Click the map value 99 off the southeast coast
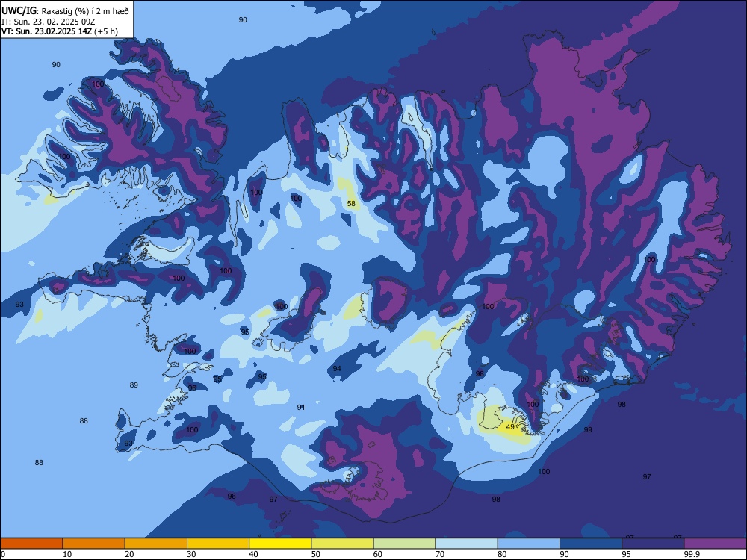Viewport: 747px width, 560px height. [588, 429]
